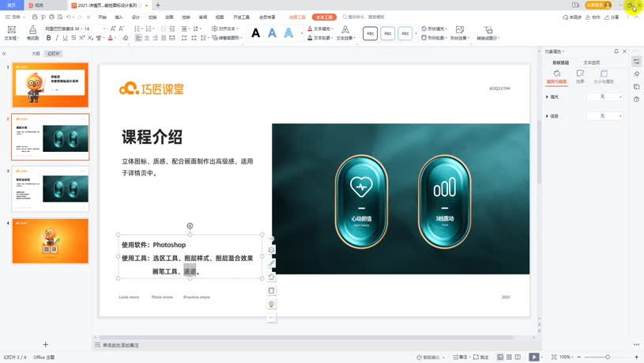Click the zoom slider handle
The width and height of the screenshot is (644, 363).
click(x=608, y=357)
